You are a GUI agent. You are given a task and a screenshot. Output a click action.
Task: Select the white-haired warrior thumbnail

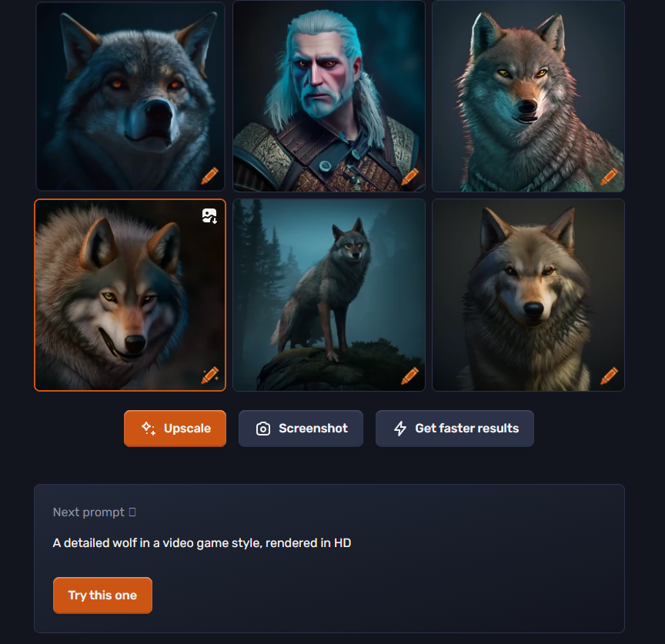pos(329,96)
